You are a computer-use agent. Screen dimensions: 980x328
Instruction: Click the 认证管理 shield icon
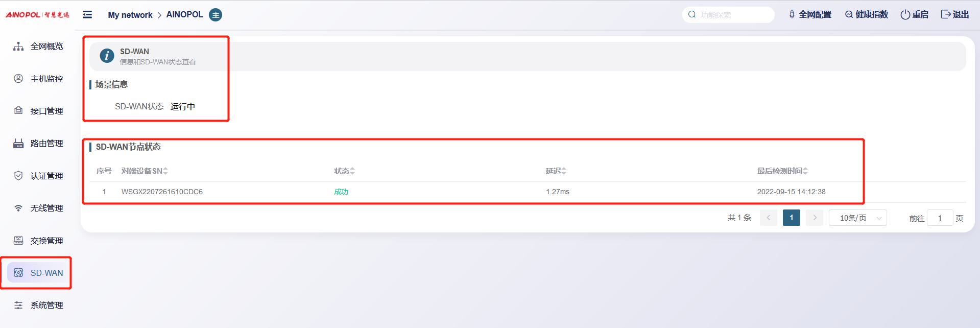click(18, 176)
